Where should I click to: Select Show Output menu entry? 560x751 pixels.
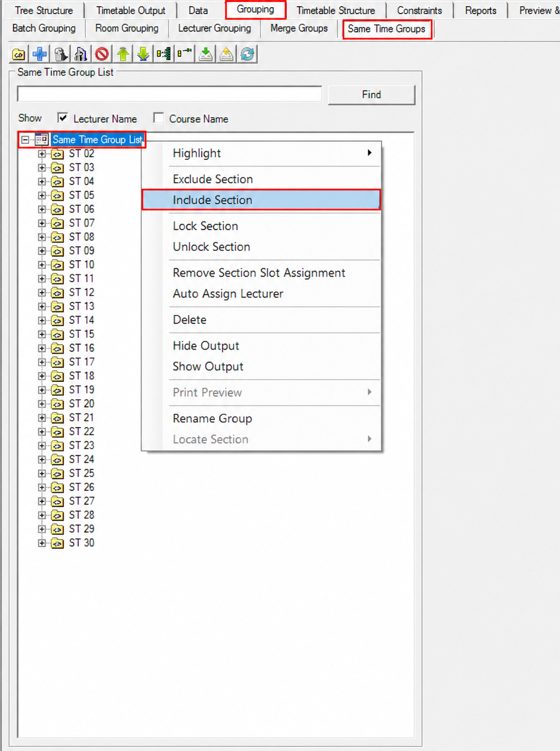(x=261, y=366)
